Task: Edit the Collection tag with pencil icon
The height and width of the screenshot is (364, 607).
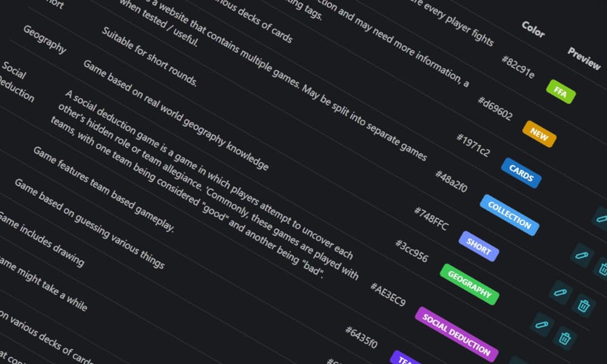Action: pos(582,255)
